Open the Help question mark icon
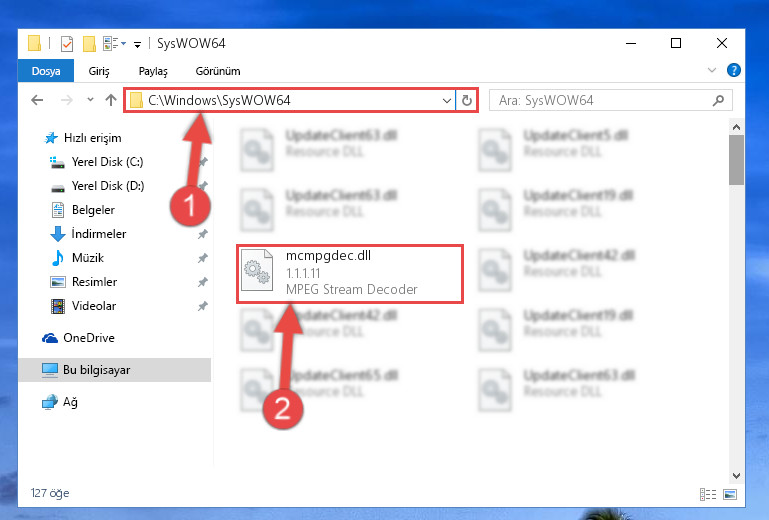The width and height of the screenshot is (769, 520). (x=733, y=71)
